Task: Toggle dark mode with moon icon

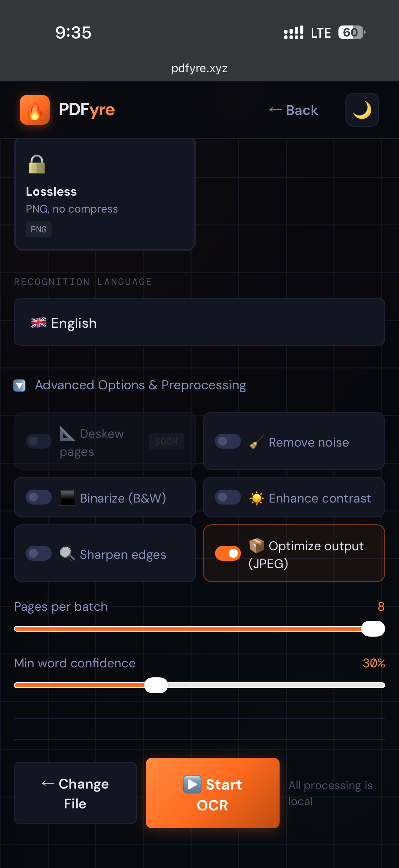Action: 362,110
